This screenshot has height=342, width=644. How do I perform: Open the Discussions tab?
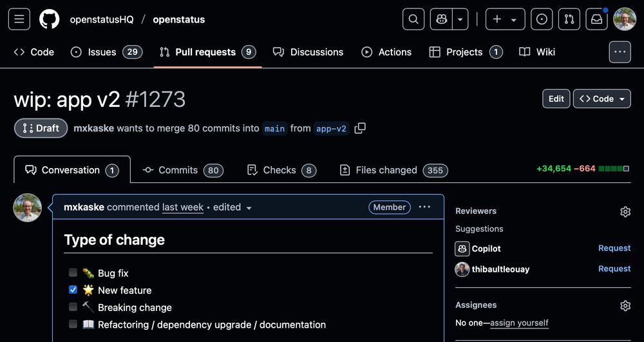tap(308, 52)
